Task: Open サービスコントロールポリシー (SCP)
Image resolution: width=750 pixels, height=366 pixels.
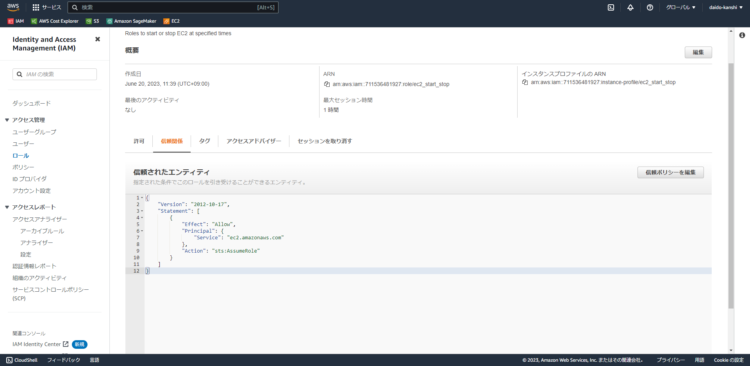Action: pyautogui.click(x=51, y=294)
